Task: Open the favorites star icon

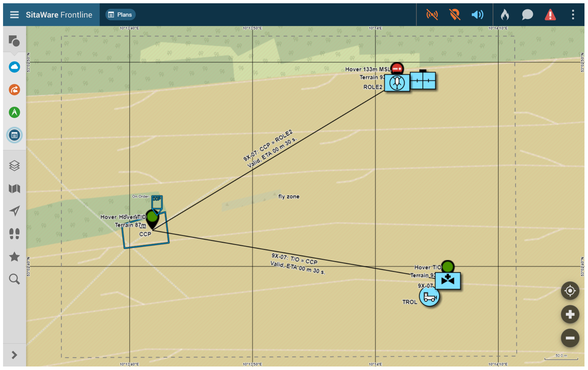Action: coord(14,256)
